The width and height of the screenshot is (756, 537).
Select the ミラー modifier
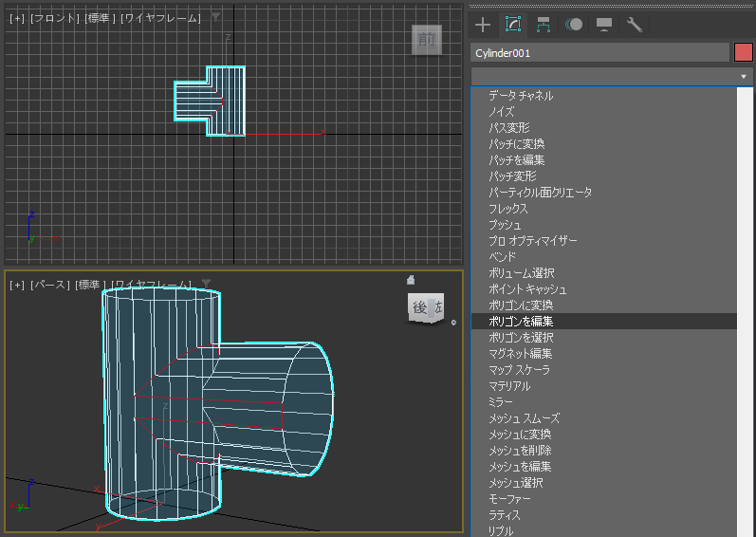[604, 402]
